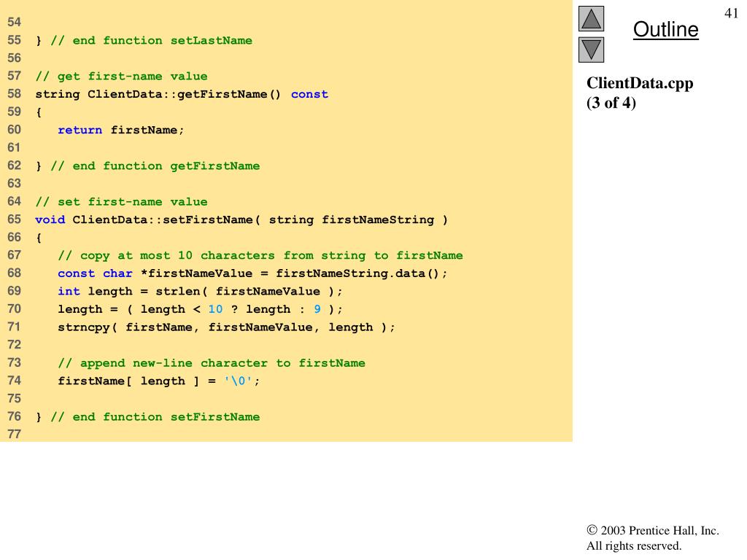
Task: Click 'firstNameString.data();' on line 68
Action: 362,273
